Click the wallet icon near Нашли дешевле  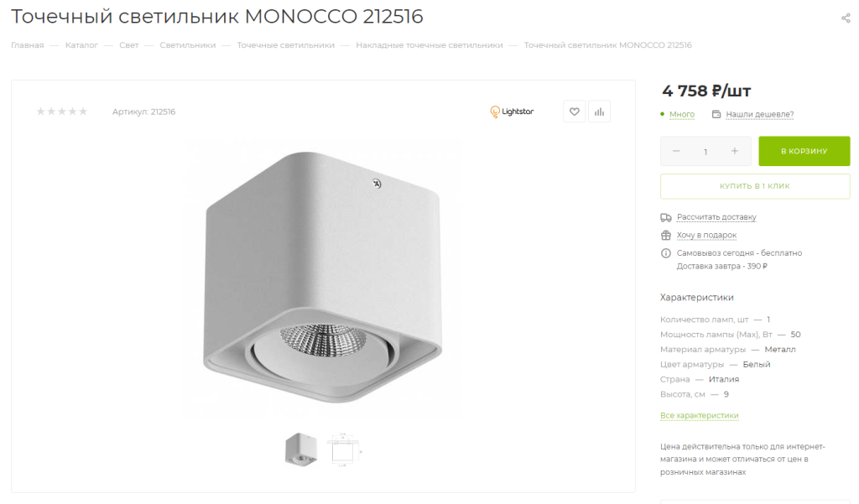click(x=716, y=114)
